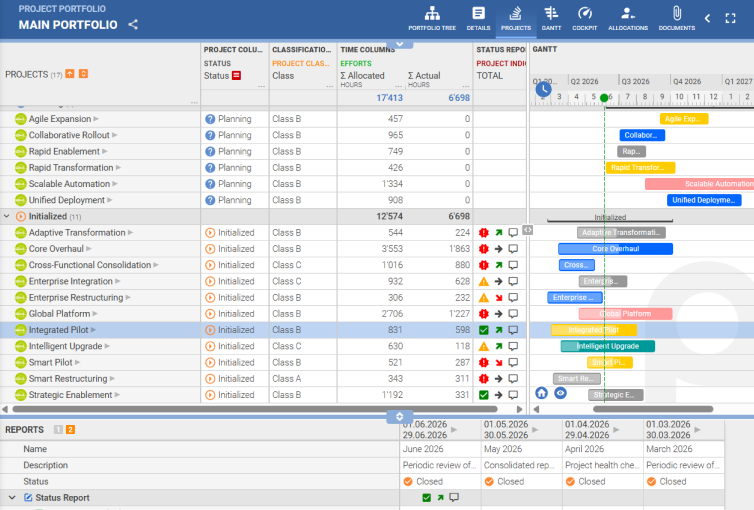Collapse the Status Report section
Image resolution: width=754 pixels, height=510 pixels.
coord(13,498)
